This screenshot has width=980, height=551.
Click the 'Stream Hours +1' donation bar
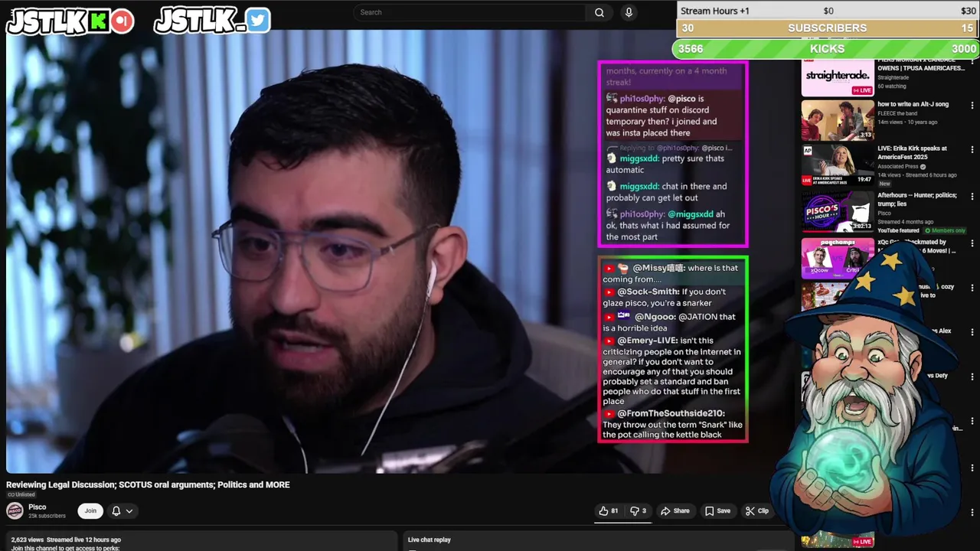828,11
